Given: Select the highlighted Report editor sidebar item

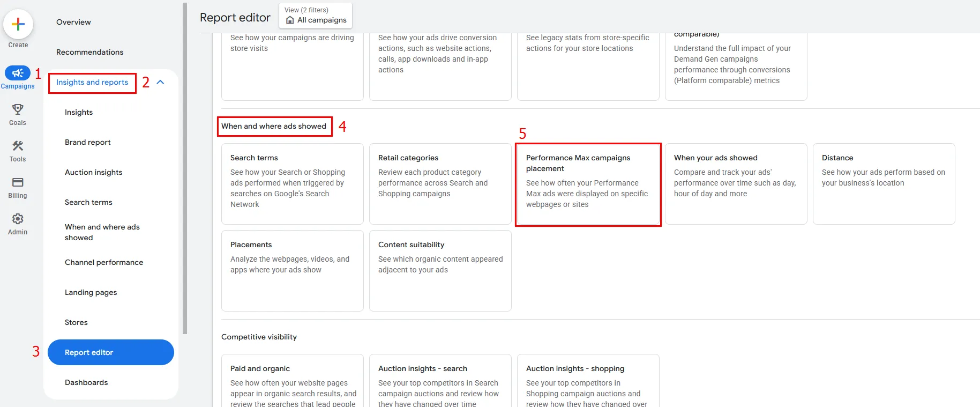Looking at the screenshot, I should pos(111,352).
